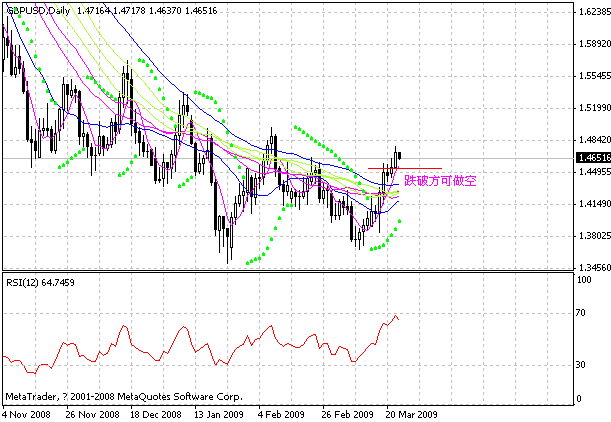Image resolution: width=611 pixels, height=422 pixels.
Task: Click the 4 Feb 2009 date label
Action: tap(281, 415)
